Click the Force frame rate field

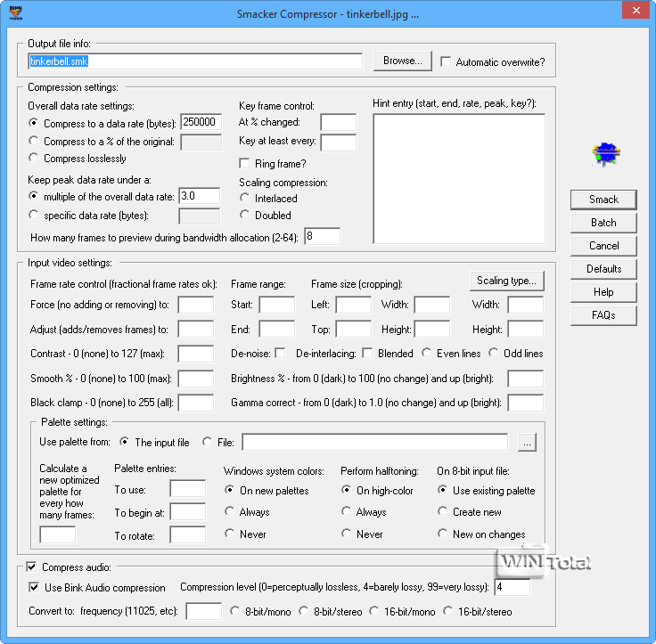pyautogui.click(x=196, y=305)
